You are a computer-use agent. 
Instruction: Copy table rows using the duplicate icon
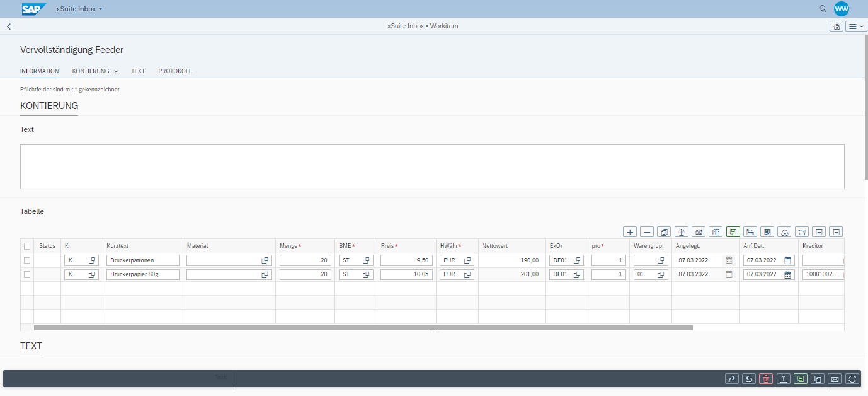[664, 231]
